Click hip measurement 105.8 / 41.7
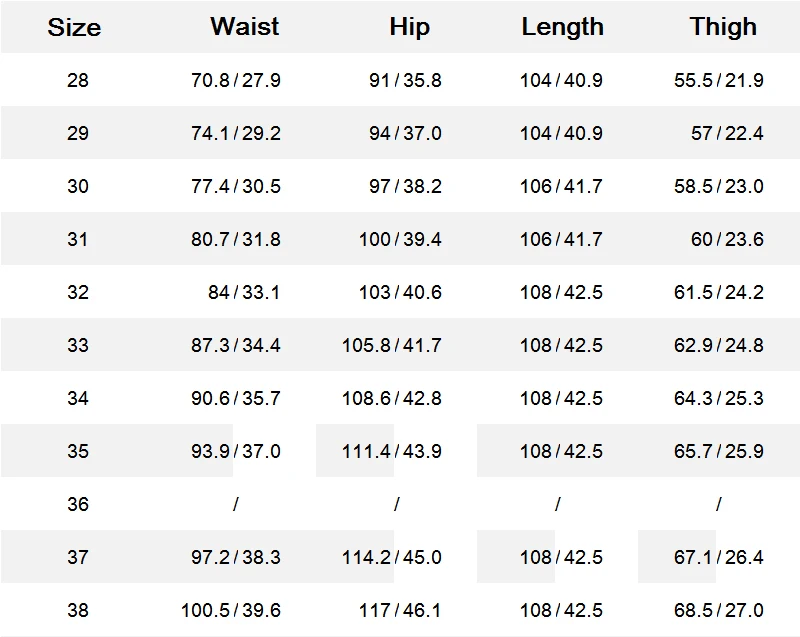The height and width of the screenshot is (637, 800). pos(392,345)
